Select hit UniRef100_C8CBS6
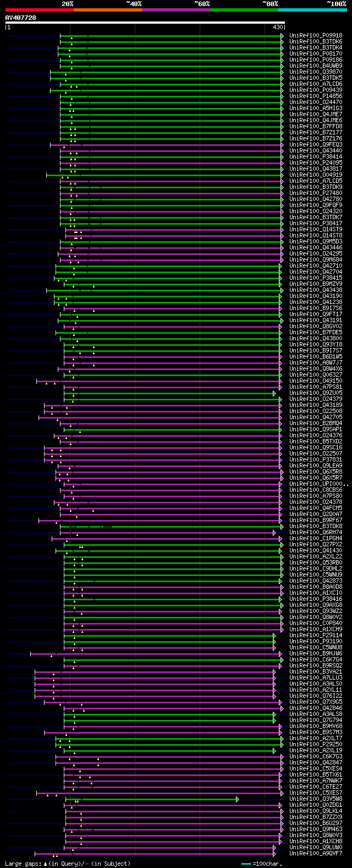352x868 pixels. click(x=316, y=490)
